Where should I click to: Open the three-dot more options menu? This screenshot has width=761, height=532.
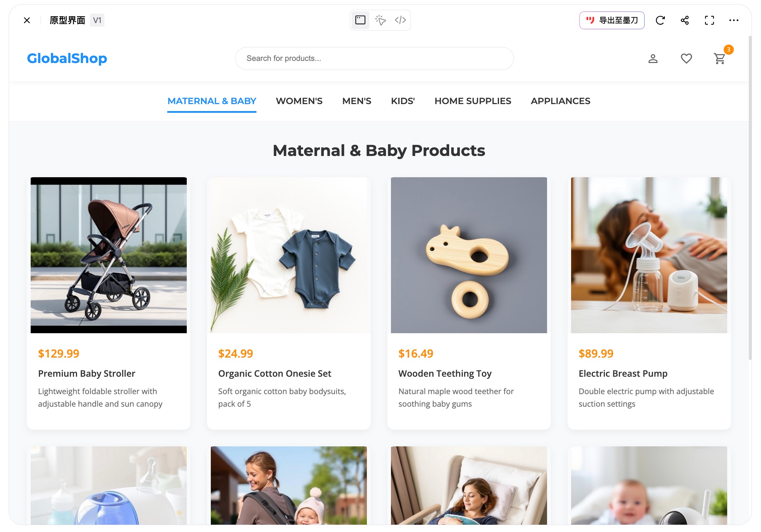tap(734, 20)
